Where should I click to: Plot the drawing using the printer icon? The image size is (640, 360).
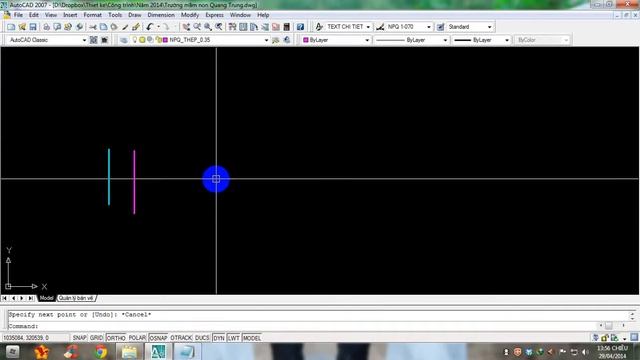point(47,27)
